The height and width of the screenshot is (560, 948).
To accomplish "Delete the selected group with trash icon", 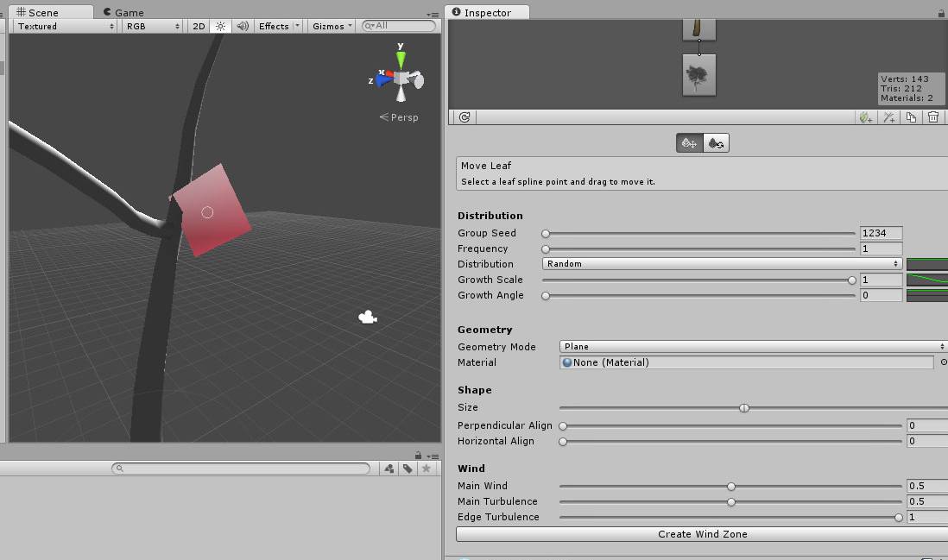I will tap(933, 117).
